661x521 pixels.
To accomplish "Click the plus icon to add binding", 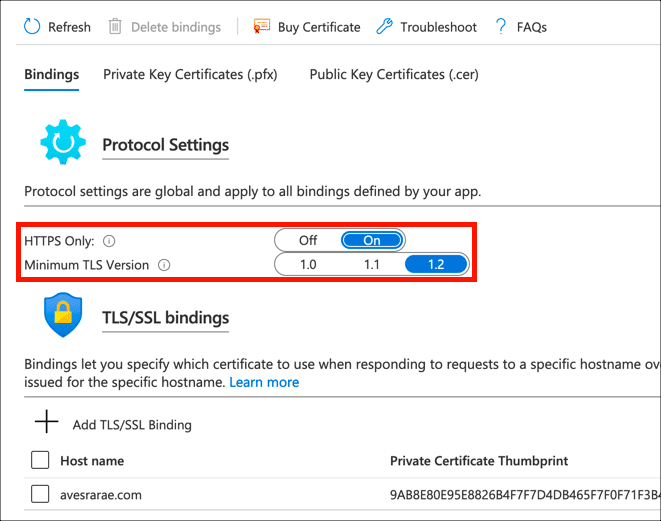I will pos(46,422).
